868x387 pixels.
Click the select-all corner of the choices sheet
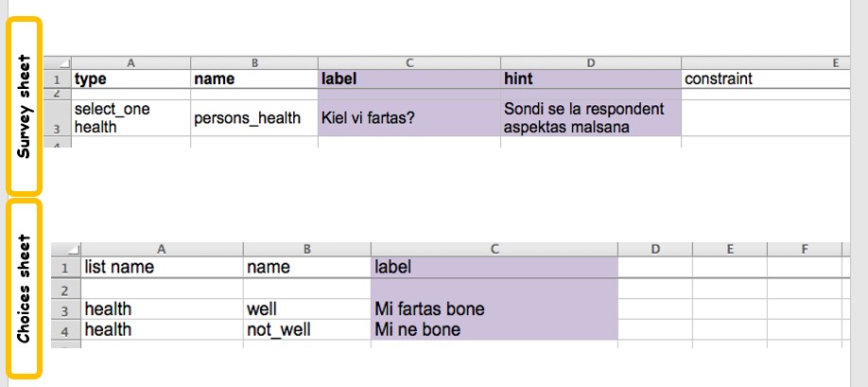tap(66, 250)
